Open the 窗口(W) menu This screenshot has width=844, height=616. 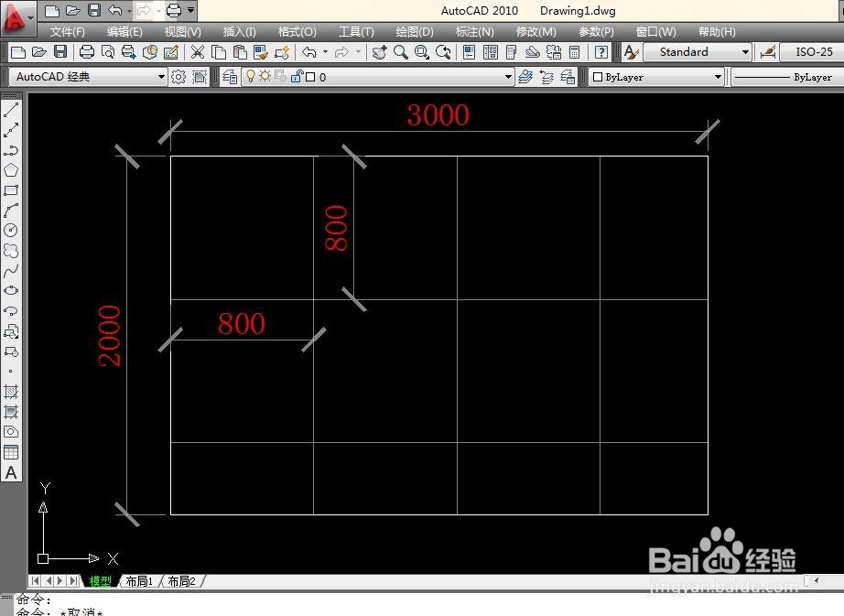click(655, 32)
